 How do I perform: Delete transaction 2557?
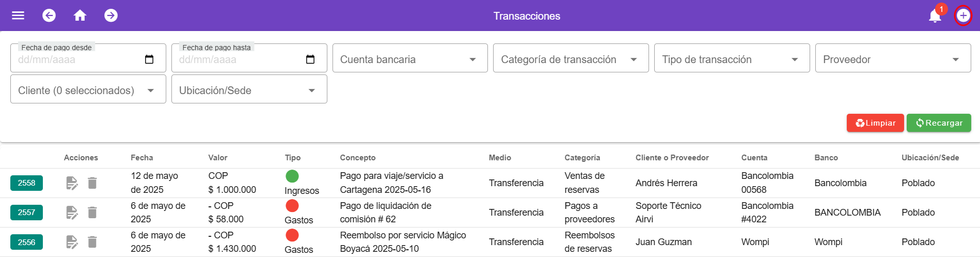pos(92,213)
